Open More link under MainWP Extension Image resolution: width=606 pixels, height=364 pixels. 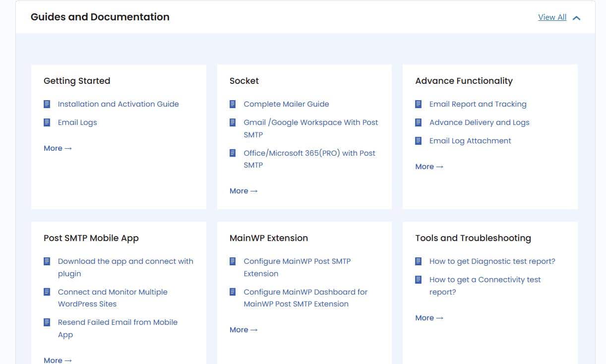click(243, 330)
